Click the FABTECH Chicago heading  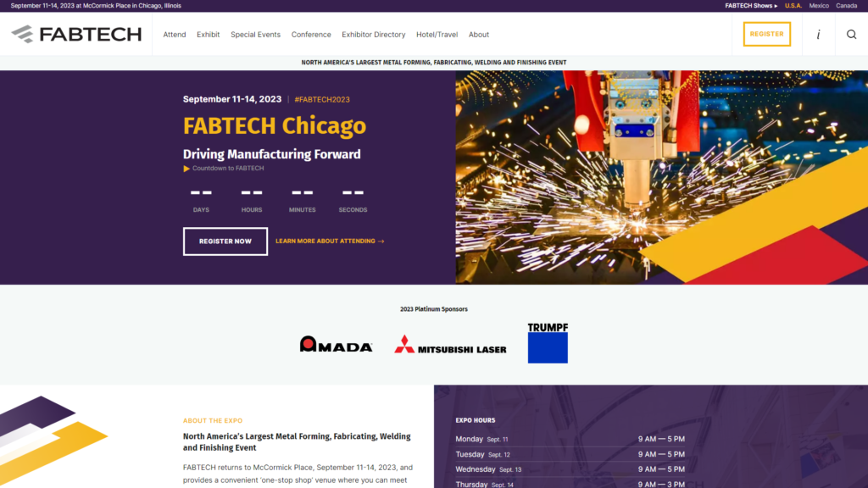click(275, 126)
